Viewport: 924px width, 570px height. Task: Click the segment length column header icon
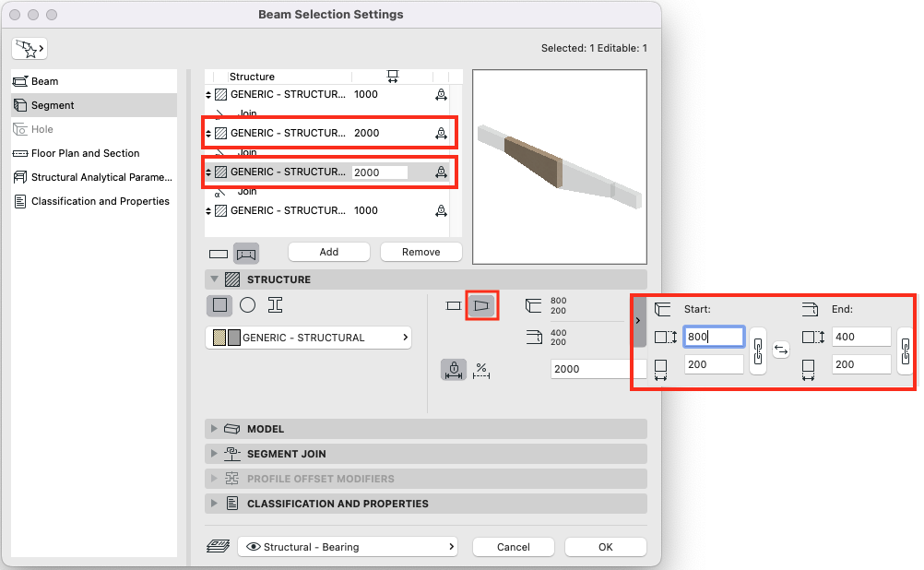click(x=393, y=76)
